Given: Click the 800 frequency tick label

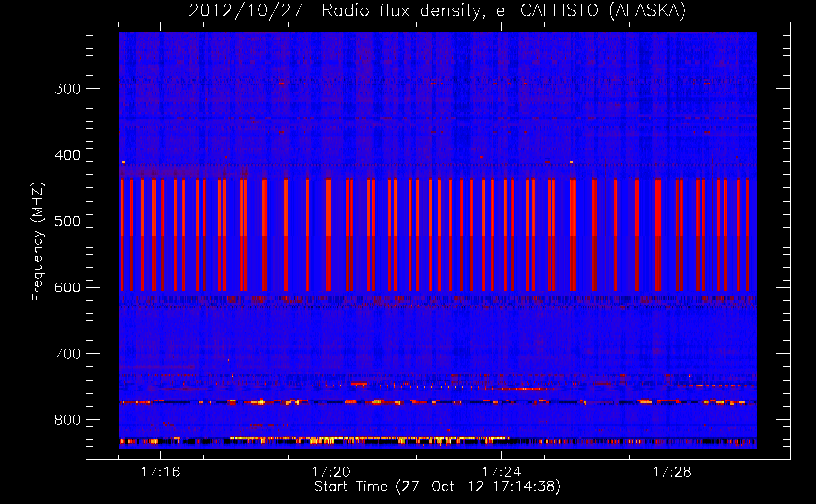Looking at the screenshot, I should (68, 420).
